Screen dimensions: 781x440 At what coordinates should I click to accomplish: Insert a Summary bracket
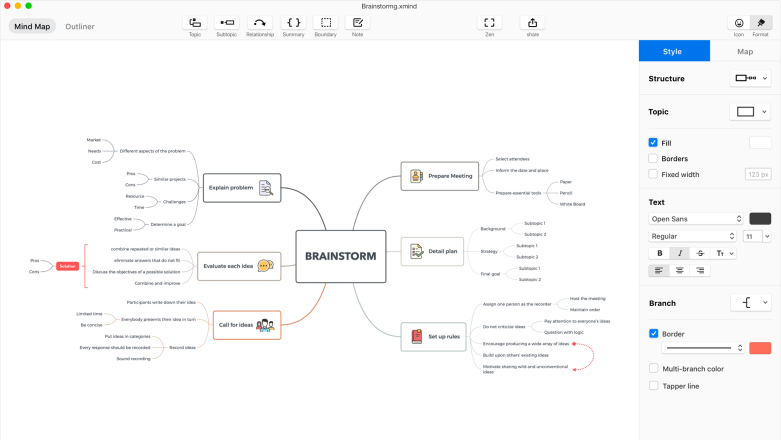click(x=293, y=22)
